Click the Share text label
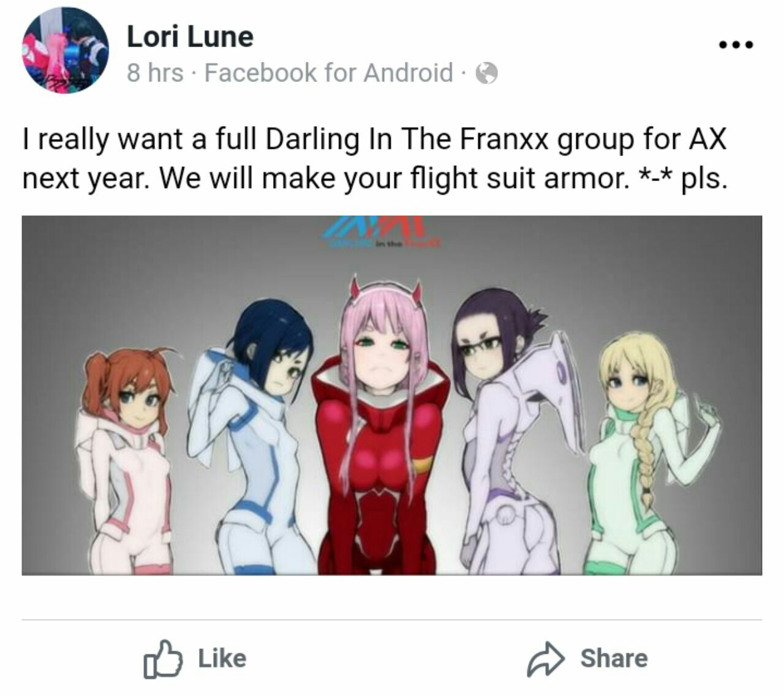 pyautogui.click(x=614, y=658)
